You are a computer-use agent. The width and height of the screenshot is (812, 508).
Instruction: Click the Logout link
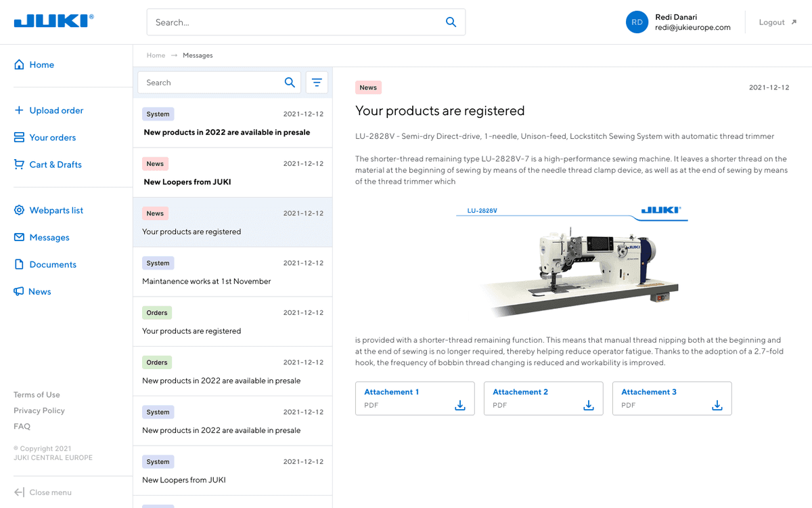click(771, 22)
